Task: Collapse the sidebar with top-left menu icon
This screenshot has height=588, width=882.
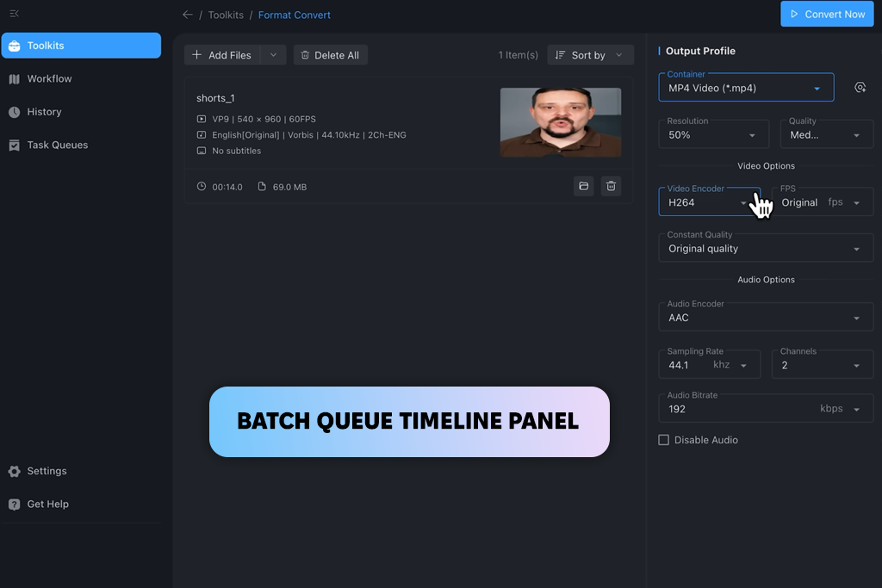Action: pyautogui.click(x=15, y=14)
